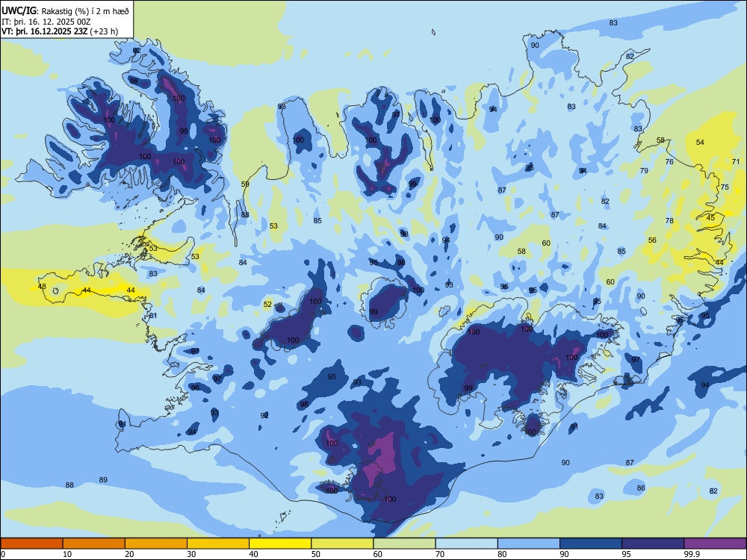
Task: Click the map humidity value '45'
Action: click(x=710, y=217)
